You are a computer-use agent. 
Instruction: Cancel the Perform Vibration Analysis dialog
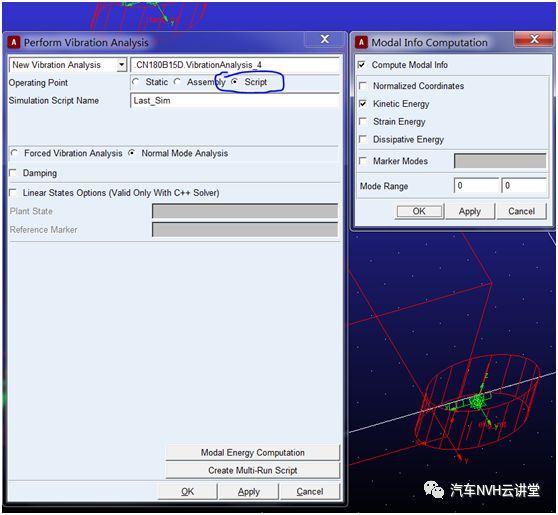point(310,492)
